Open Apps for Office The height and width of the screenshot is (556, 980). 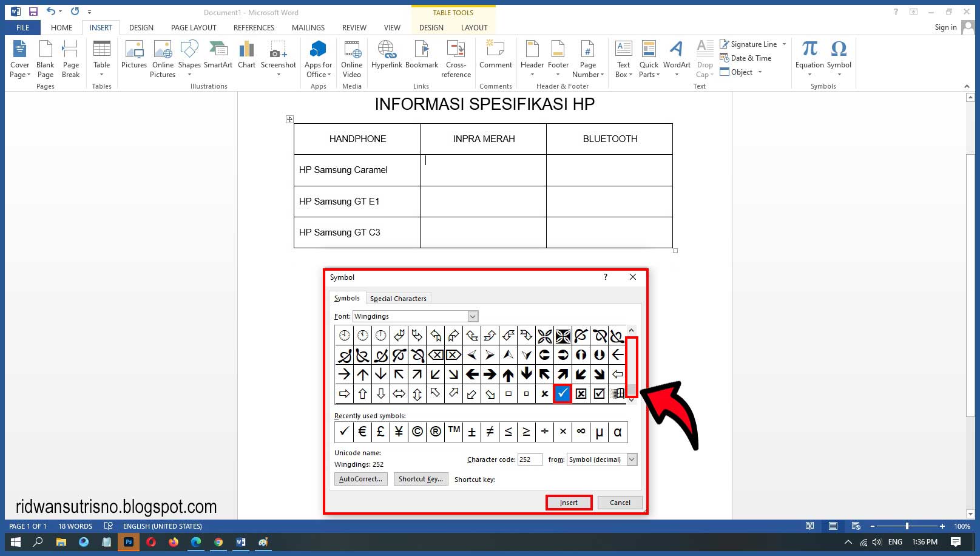[318, 59]
